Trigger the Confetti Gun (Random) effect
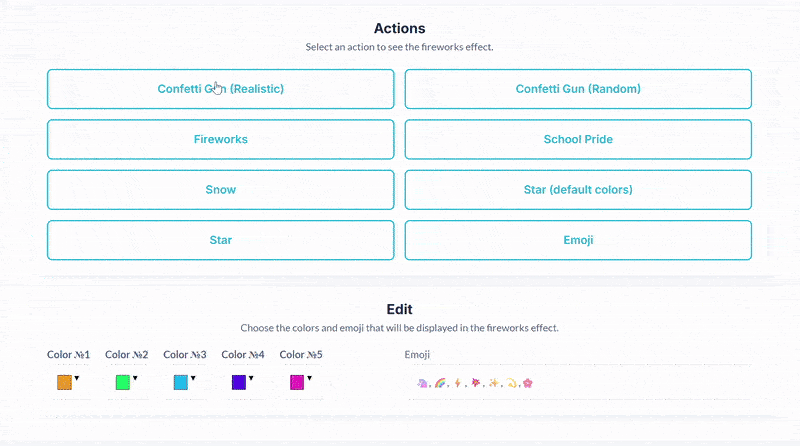This screenshot has width=800, height=446. [578, 89]
